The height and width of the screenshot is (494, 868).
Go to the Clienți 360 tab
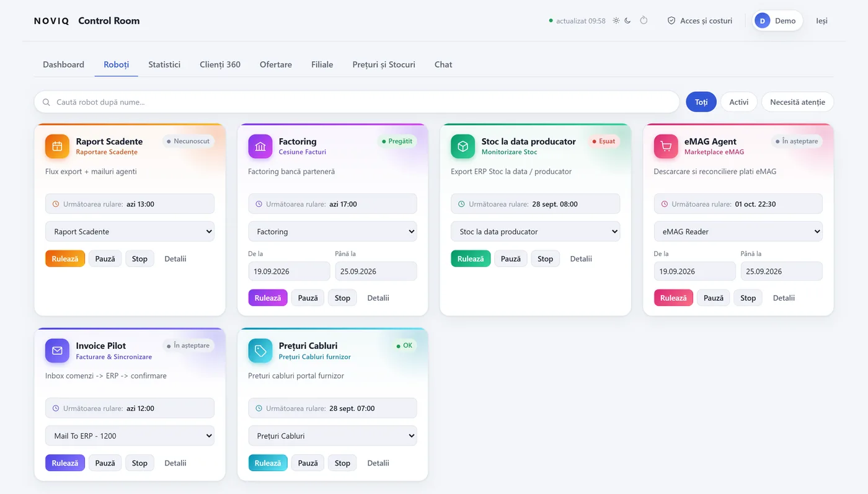[x=220, y=64]
